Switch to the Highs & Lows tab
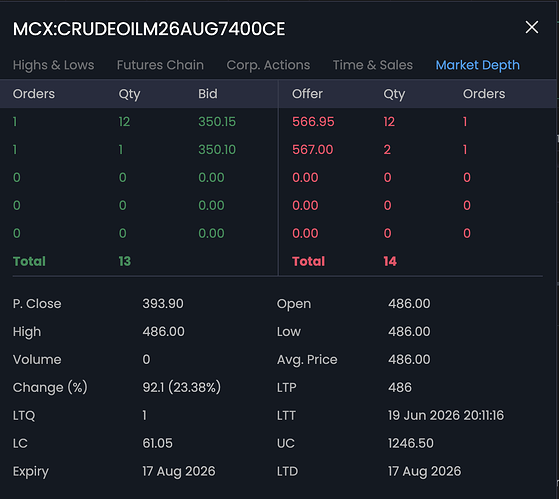 [x=53, y=65]
